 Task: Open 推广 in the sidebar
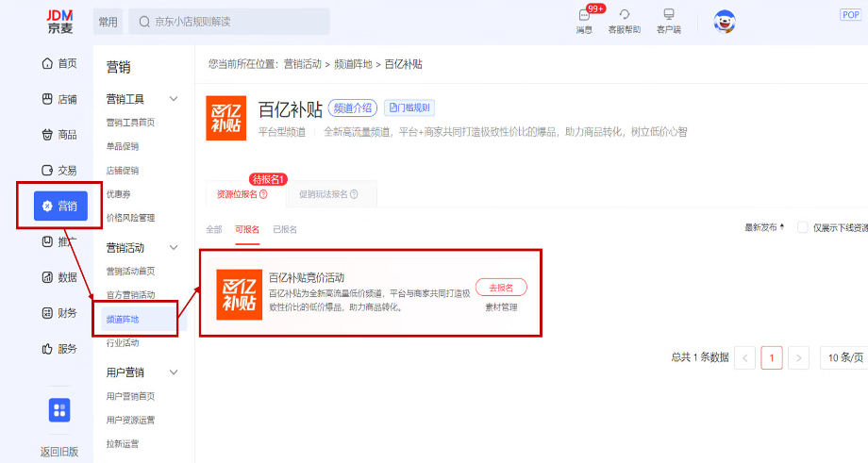click(x=59, y=241)
